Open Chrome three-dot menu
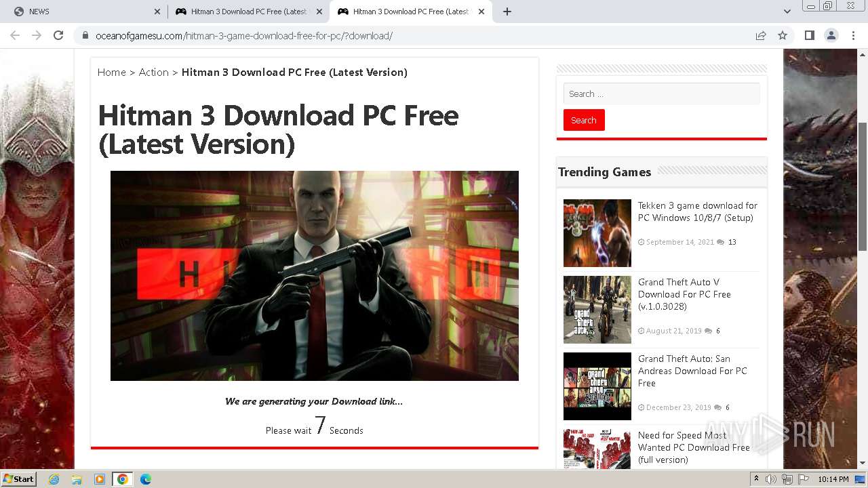 pos(853,35)
